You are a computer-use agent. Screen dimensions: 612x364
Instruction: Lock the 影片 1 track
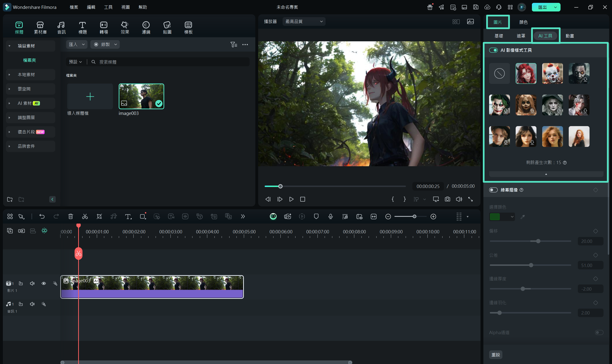click(x=21, y=283)
